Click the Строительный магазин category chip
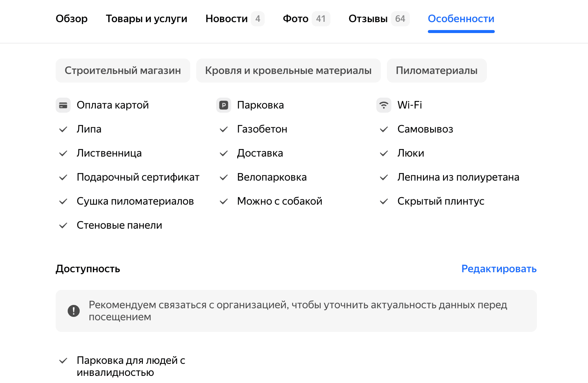Image resolution: width=588 pixels, height=383 pixels. tap(123, 71)
